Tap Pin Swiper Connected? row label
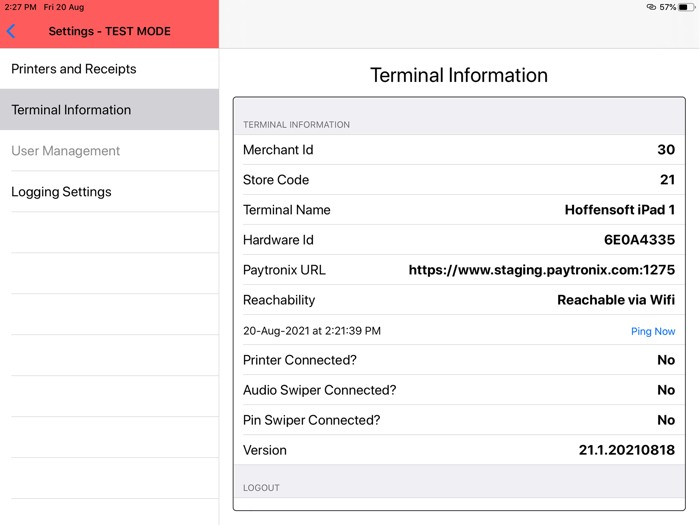 pyautogui.click(x=311, y=420)
